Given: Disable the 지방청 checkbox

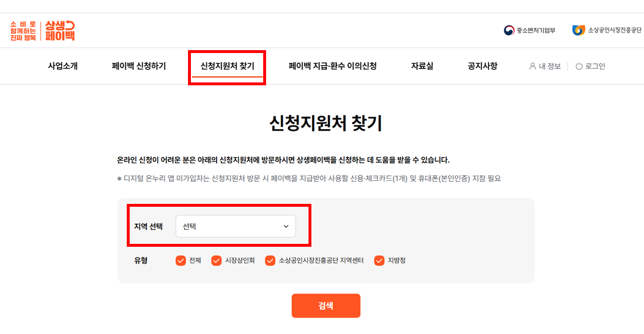Looking at the screenshot, I should coord(379,260).
